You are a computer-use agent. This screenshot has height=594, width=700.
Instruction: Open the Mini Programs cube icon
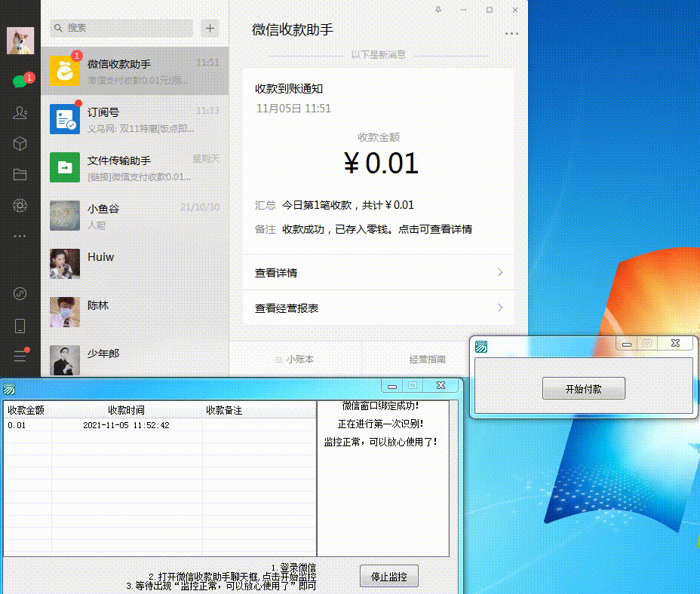tap(20, 143)
